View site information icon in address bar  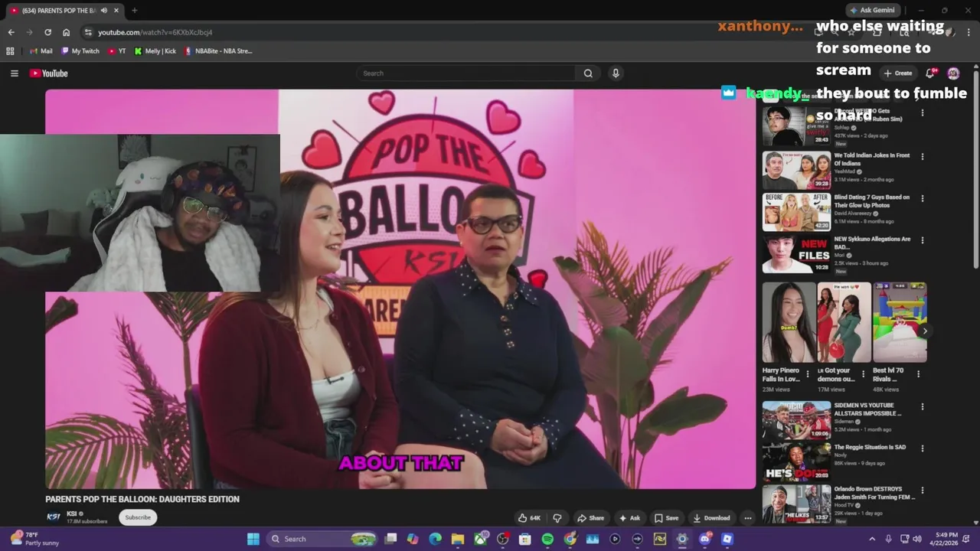tap(88, 32)
